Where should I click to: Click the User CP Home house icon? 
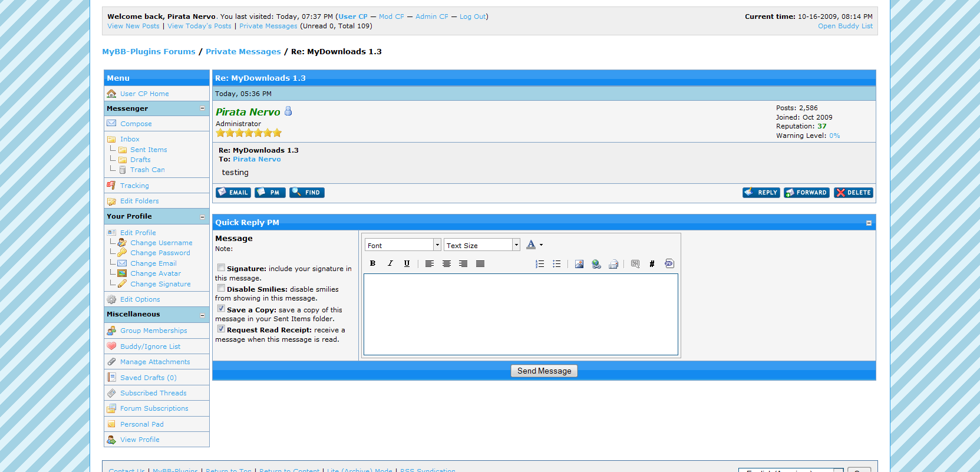point(111,93)
